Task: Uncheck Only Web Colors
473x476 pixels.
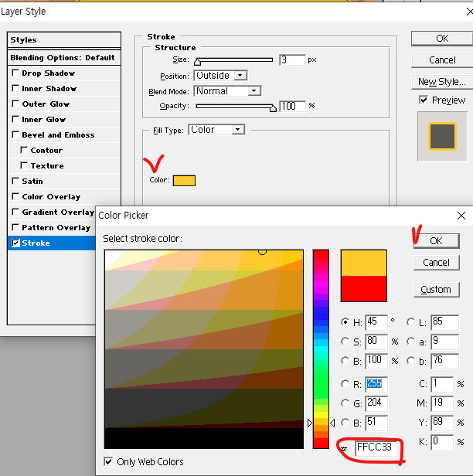Action: (x=108, y=461)
